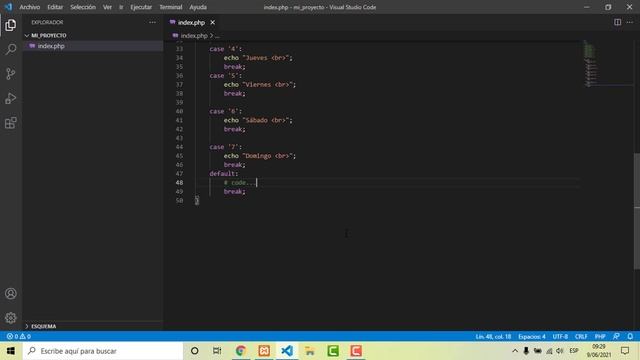Select the index.php editor tab

pos(191,22)
